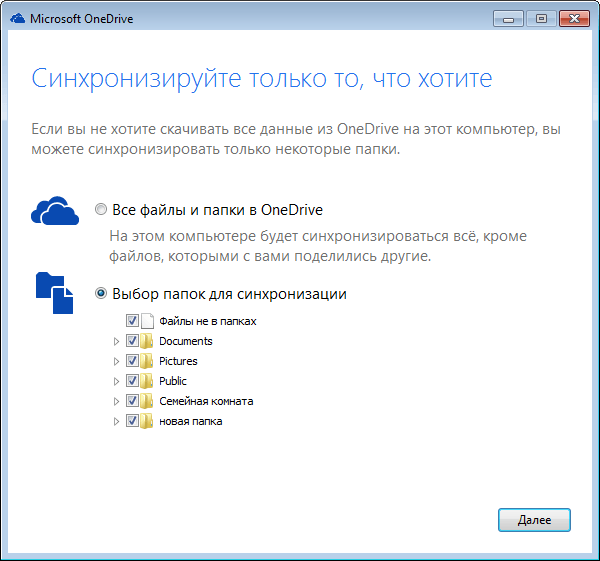The image size is (600, 561).
Task: Click the 'Семейная комната' folder icon
Action: point(147,401)
